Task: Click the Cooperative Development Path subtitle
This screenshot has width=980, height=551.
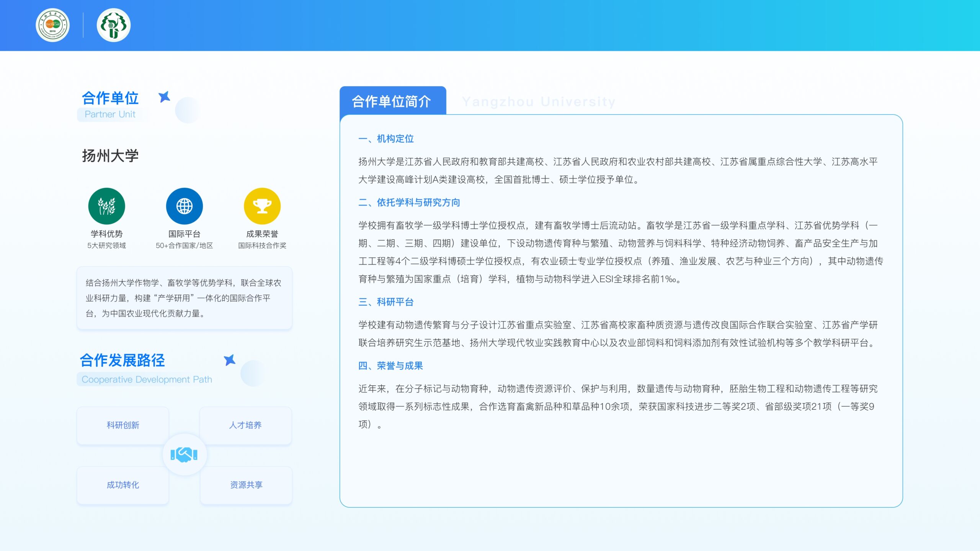Action: point(147,380)
